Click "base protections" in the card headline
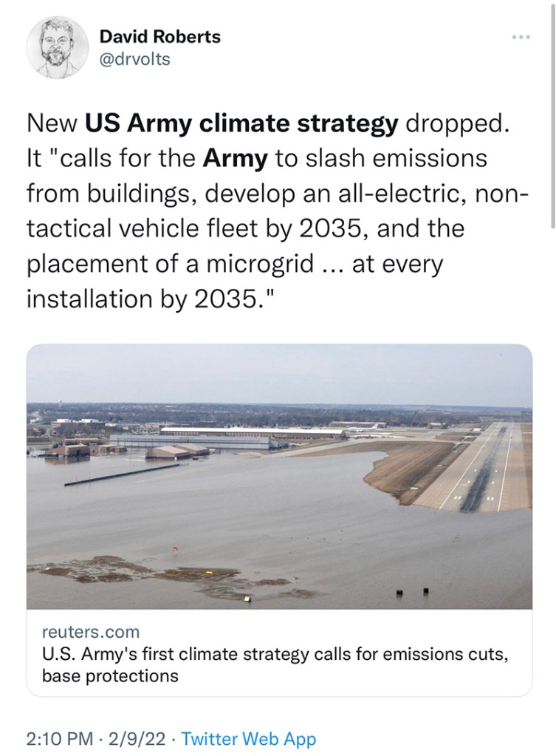Screen dimensions: 556x756 [x=110, y=675]
